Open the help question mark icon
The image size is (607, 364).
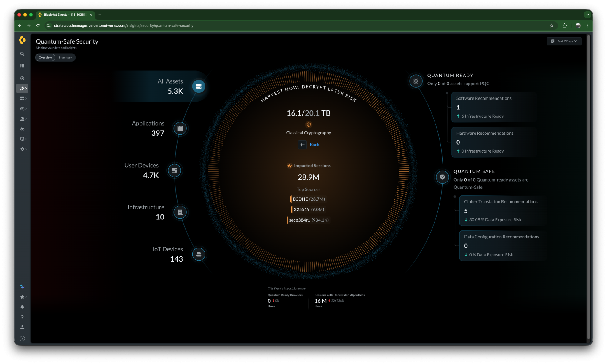click(22, 317)
